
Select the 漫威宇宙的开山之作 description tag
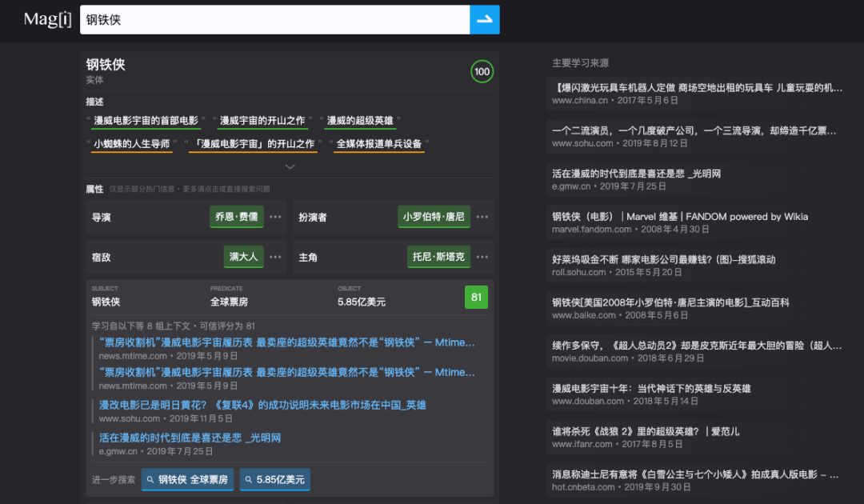tap(262, 121)
